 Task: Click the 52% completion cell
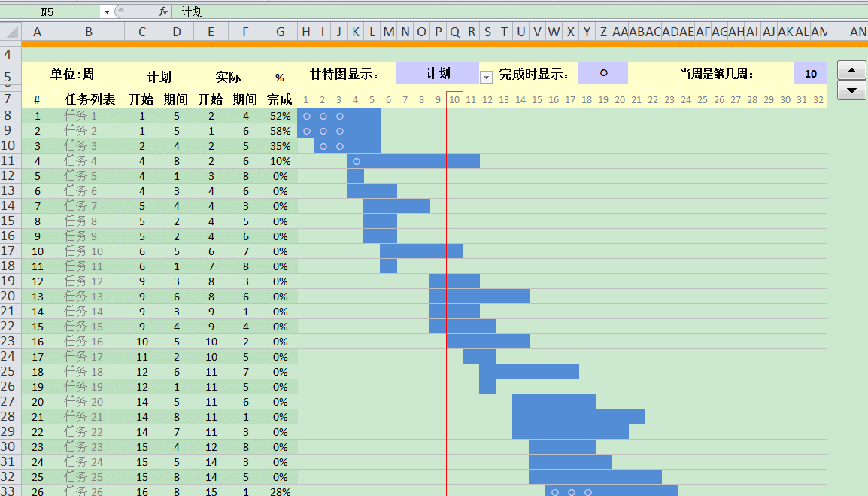pos(280,116)
